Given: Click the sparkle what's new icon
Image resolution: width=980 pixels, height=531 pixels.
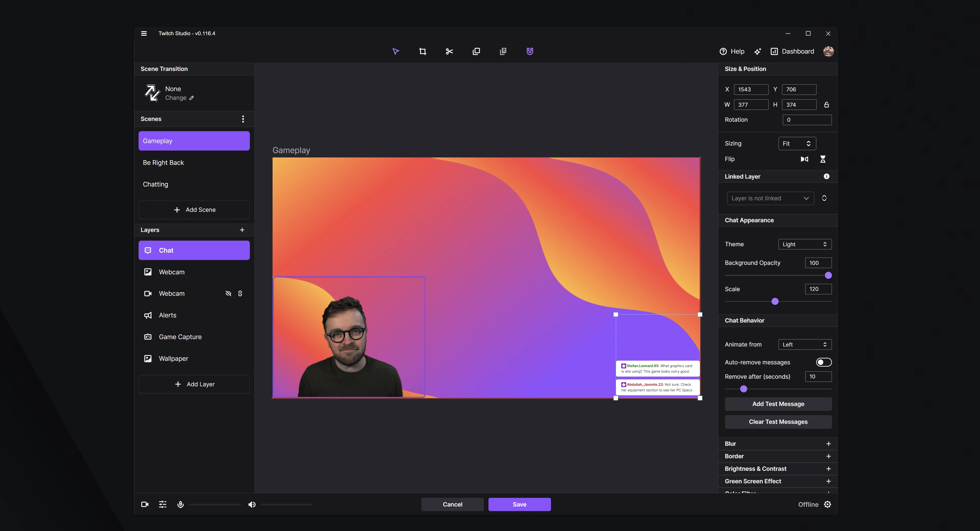Looking at the screenshot, I should tap(757, 51).
